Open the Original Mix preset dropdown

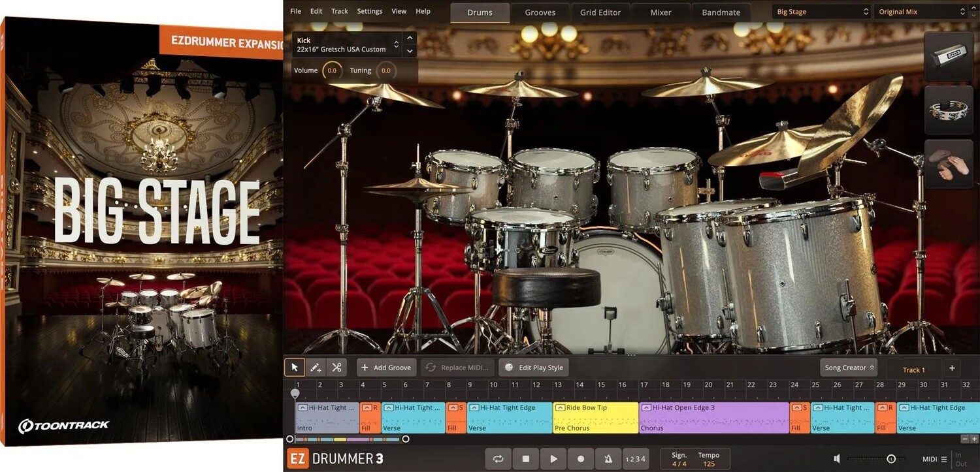click(921, 12)
